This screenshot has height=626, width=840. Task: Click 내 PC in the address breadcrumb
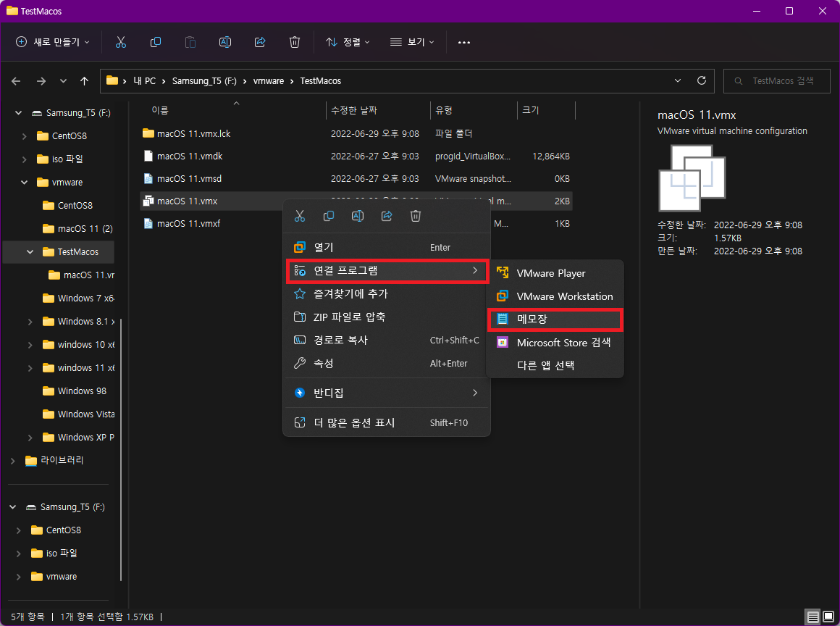[x=144, y=81]
